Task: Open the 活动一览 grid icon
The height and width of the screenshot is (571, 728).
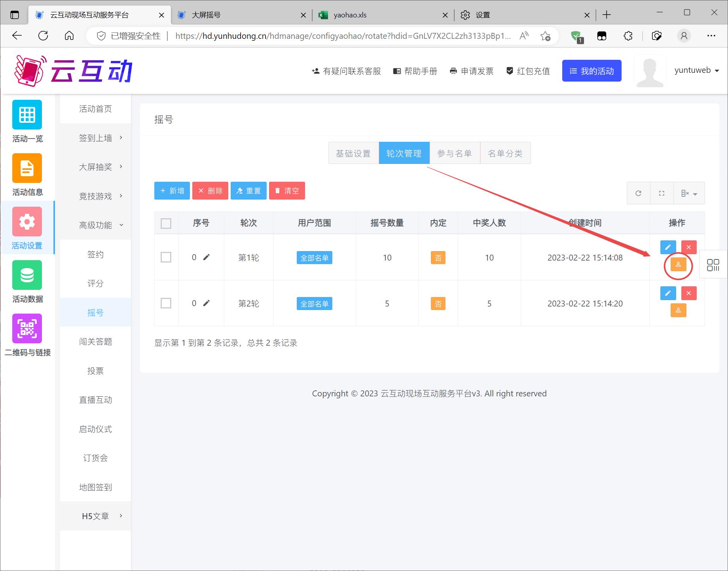Action: (x=27, y=114)
